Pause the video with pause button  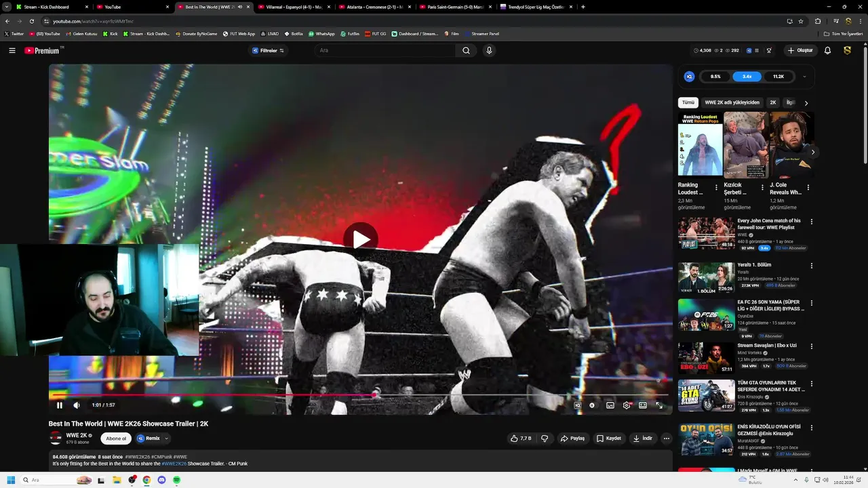pos(60,405)
